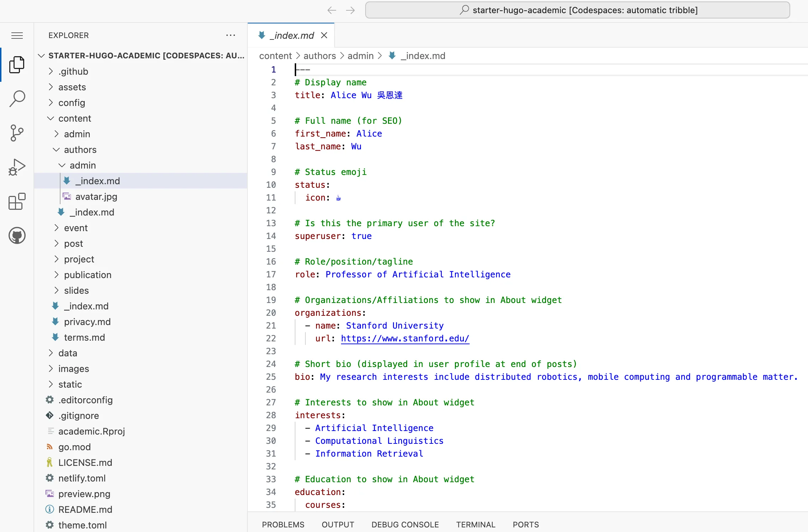This screenshot has height=532, width=808.
Task: Open the Stanford URL link in editor
Action: pyautogui.click(x=405, y=339)
